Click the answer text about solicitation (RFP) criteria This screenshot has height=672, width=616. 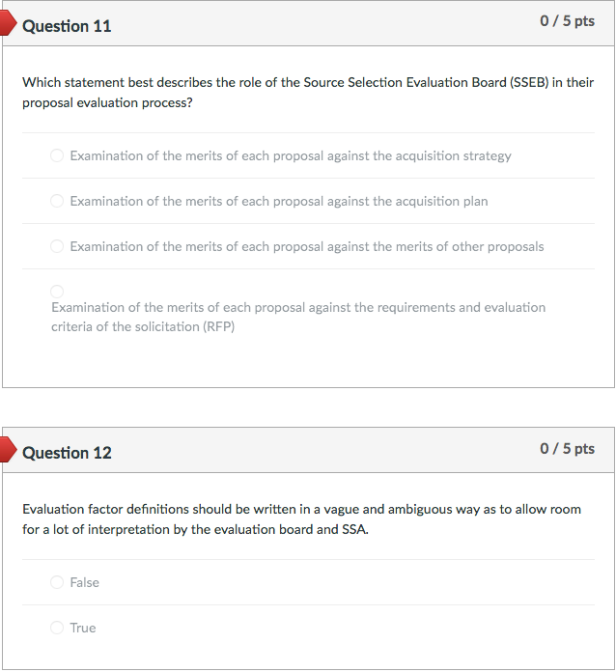[x=298, y=317]
